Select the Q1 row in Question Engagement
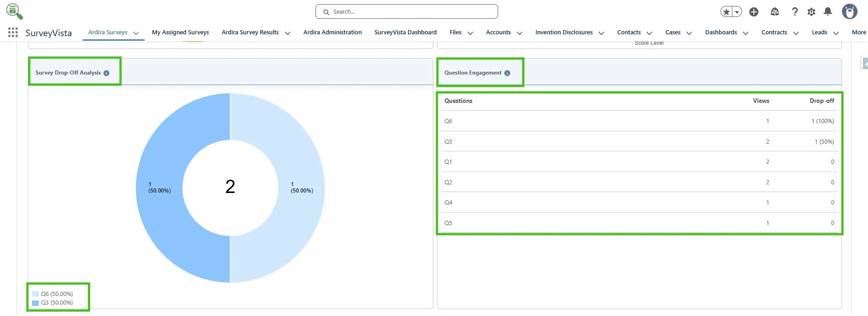 pos(639,162)
